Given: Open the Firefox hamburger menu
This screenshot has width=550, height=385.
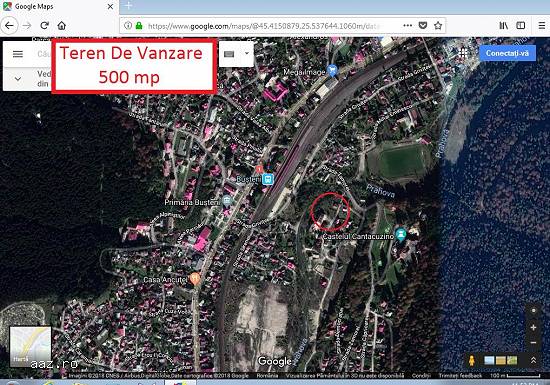Looking at the screenshot, I should pos(542,26).
